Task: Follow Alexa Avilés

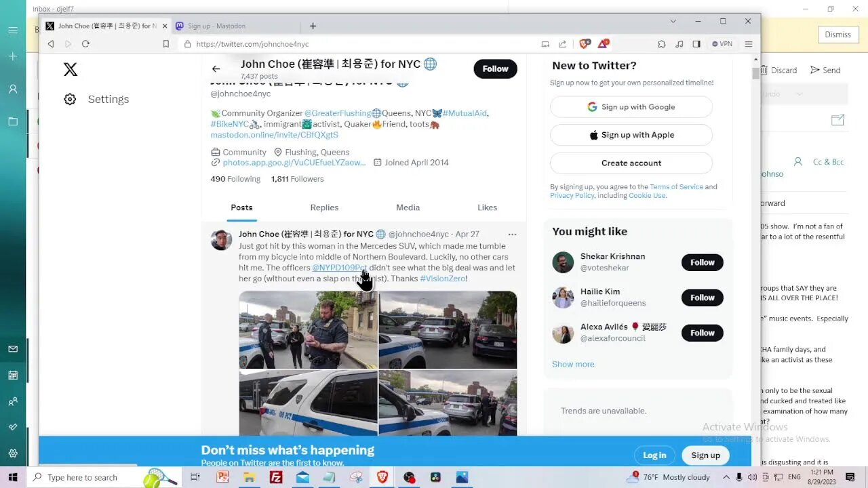Action: click(703, 333)
